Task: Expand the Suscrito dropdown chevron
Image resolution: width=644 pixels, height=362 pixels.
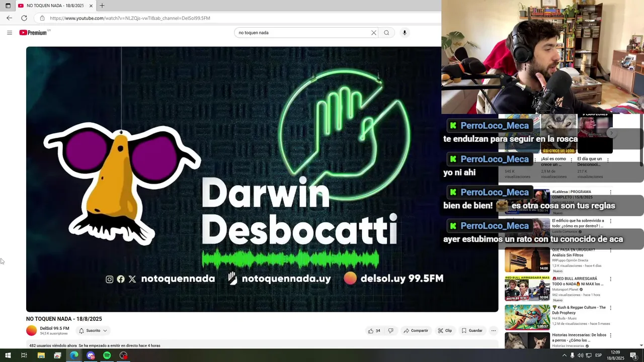Action: click(105, 331)
